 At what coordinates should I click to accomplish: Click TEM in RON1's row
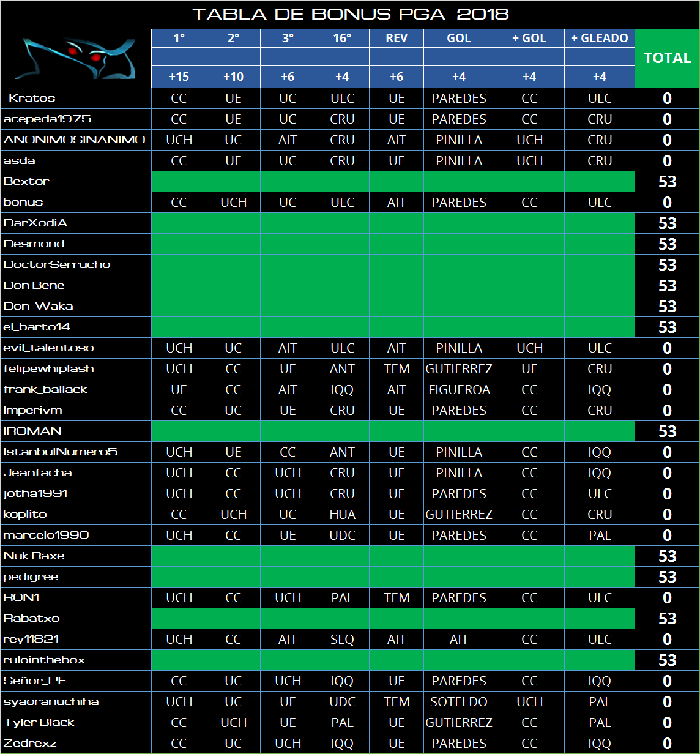click(397, 598)
